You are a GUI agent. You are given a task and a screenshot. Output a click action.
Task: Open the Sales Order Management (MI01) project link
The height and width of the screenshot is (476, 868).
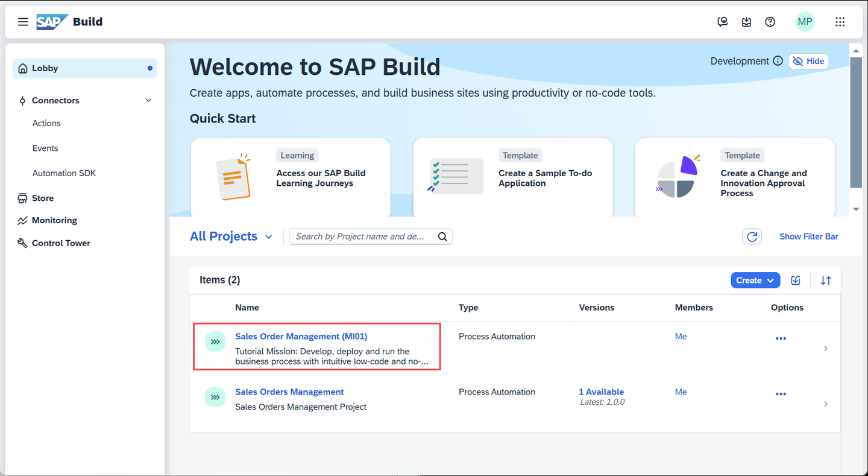(301, 336)
